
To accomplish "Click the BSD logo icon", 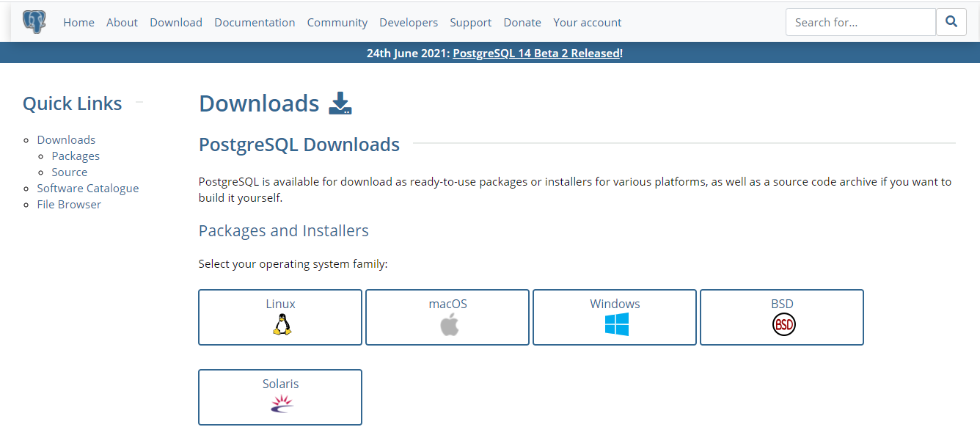I will pos(783,324).
